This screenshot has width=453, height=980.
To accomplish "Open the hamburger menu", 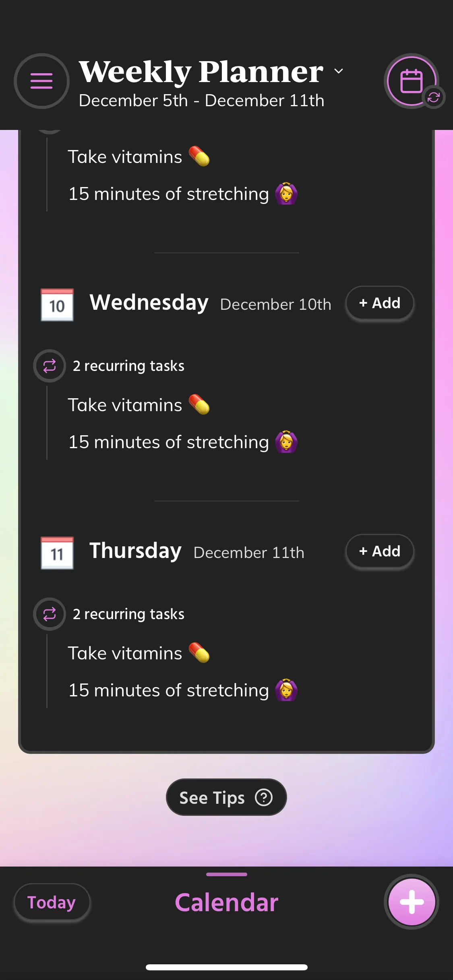I will 41,81.
